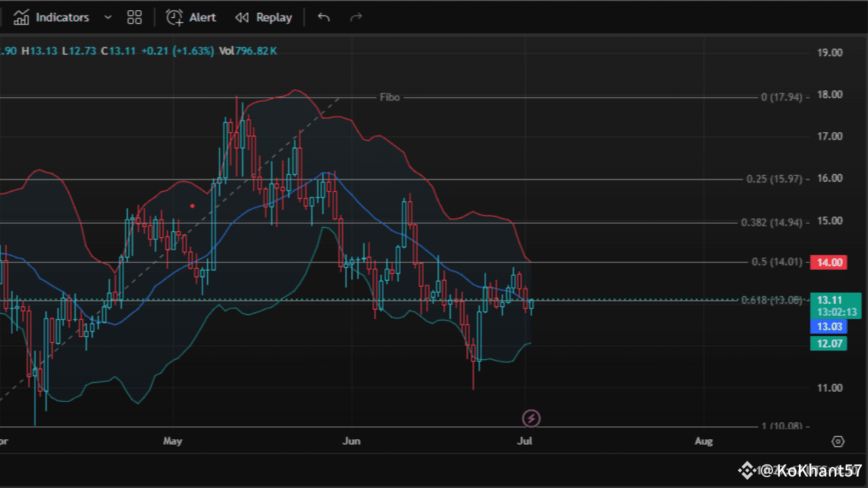This screenshot has width=868, height=488.
Task: Start Bar Replay mode
Action: coord(263,18)
